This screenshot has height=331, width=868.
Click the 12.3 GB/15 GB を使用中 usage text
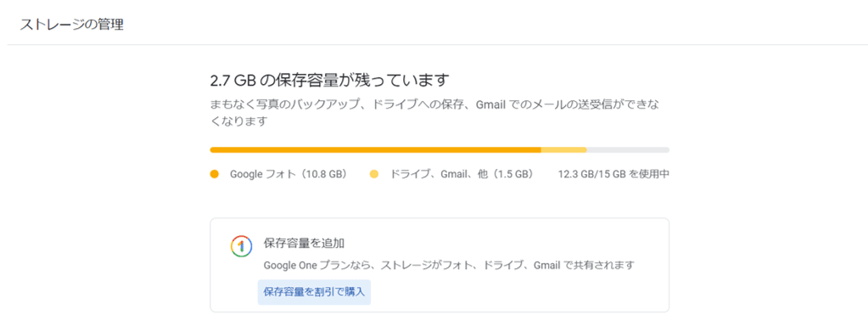[x=614, y=174]
